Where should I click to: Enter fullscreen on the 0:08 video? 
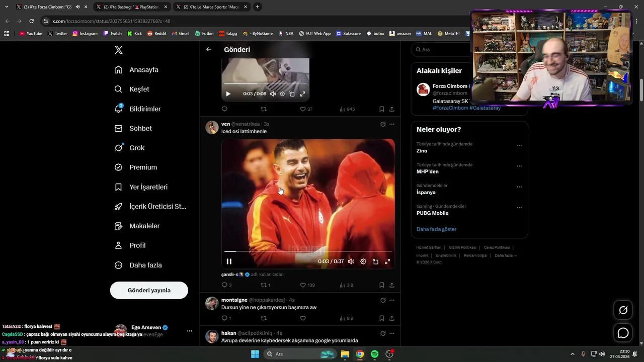pos(302,94)
